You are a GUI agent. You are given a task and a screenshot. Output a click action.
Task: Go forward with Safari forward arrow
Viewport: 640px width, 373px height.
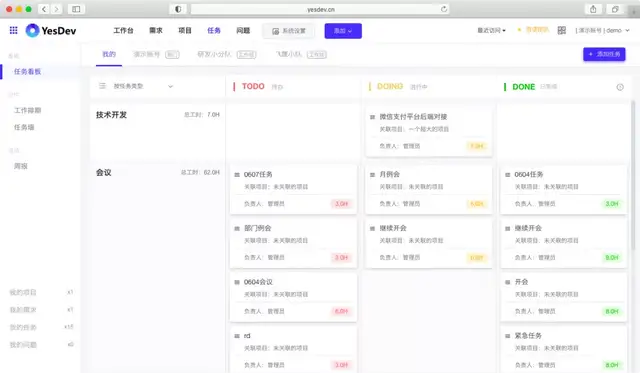[x=56, y=9]
